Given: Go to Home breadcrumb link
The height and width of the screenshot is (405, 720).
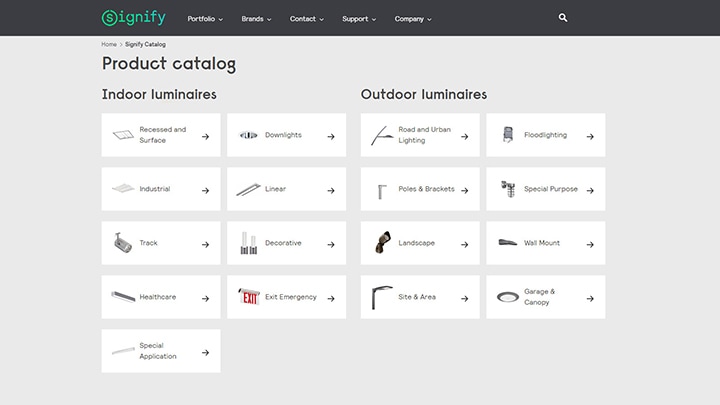Looking at the screenshot, I should 109,44.
